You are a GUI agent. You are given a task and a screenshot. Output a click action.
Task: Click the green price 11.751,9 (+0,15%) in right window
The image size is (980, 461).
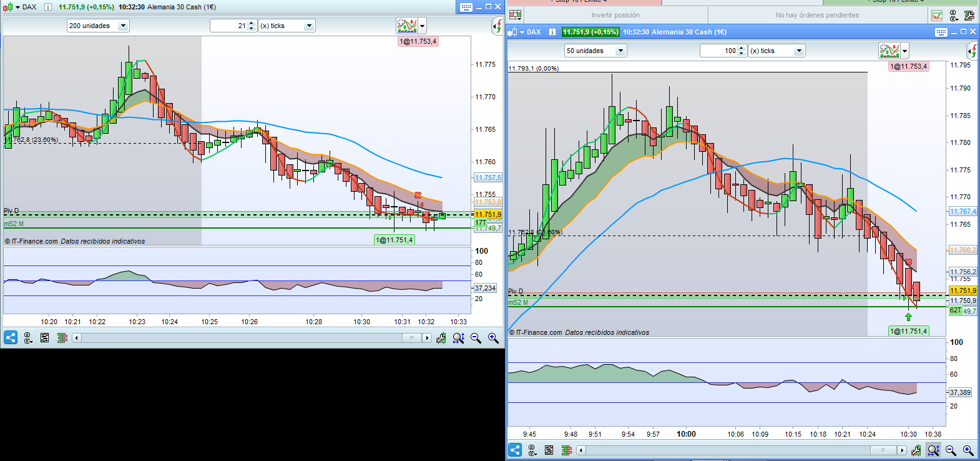[590, 32]
